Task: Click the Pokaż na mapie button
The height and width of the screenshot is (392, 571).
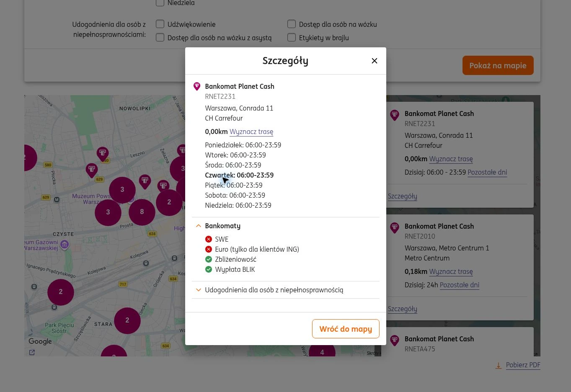Action: (x=498, y=65)
